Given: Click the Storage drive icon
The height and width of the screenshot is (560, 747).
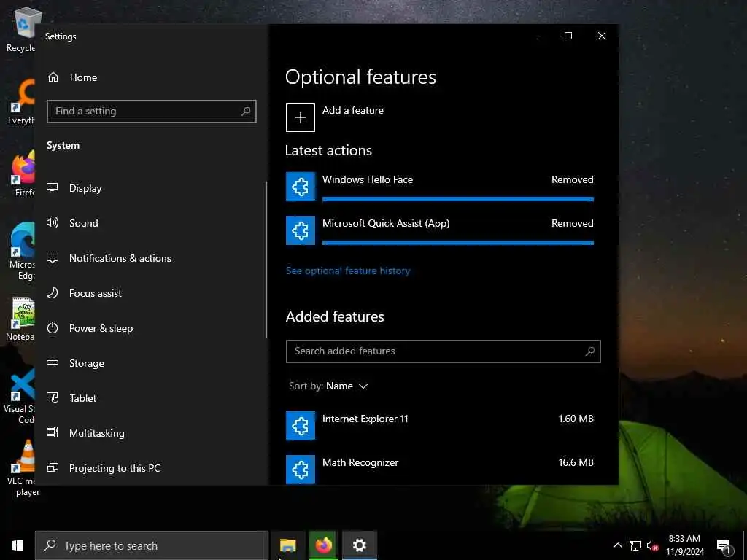Looking at the screenshot, I should 53,363.
